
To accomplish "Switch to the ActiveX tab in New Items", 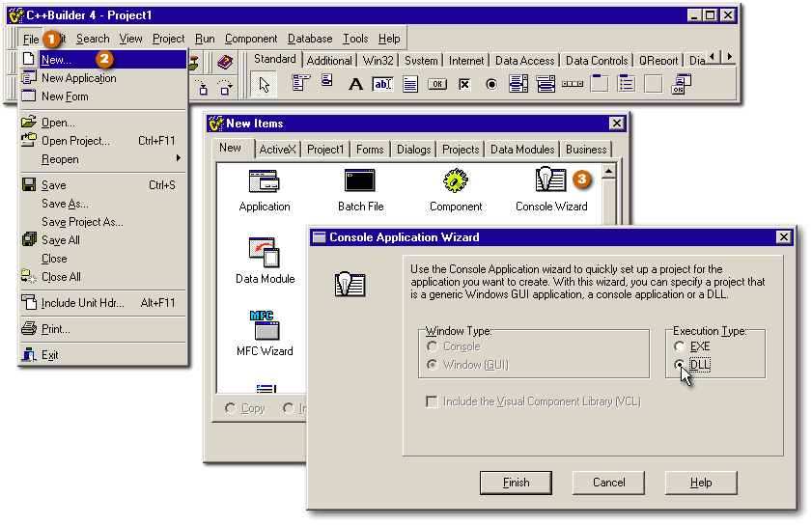I will (277, 150).
